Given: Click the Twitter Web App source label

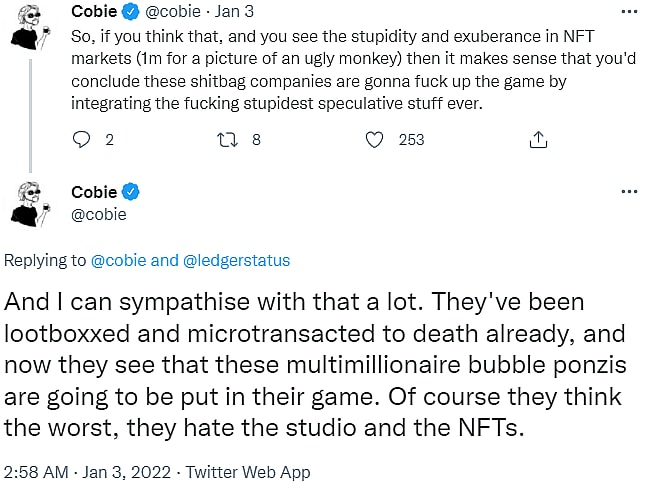Looking at the screenshot, I should click(x=248, y=472).
